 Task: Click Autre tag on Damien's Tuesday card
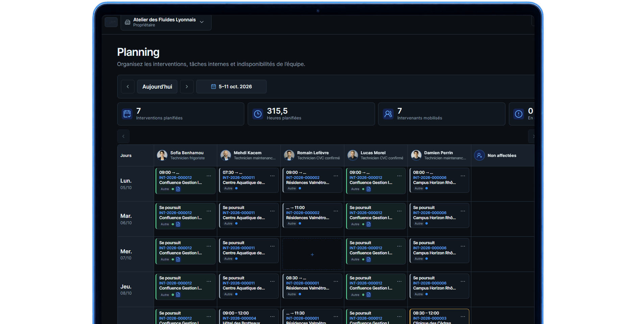tap(419, 224)
